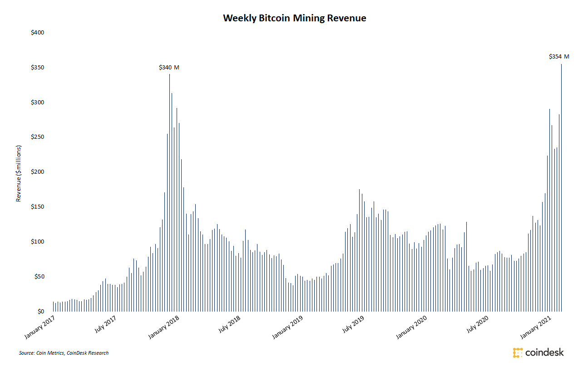Select the chart title Weekly Bitcoin Mining Revenue
This screenshot has height=386, width=588.
294,18
